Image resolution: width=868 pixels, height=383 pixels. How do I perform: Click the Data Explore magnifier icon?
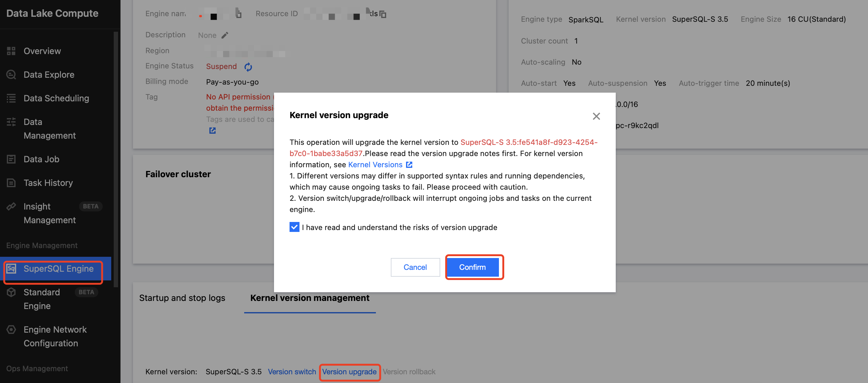pyautogui.click(x=11, y=75)
